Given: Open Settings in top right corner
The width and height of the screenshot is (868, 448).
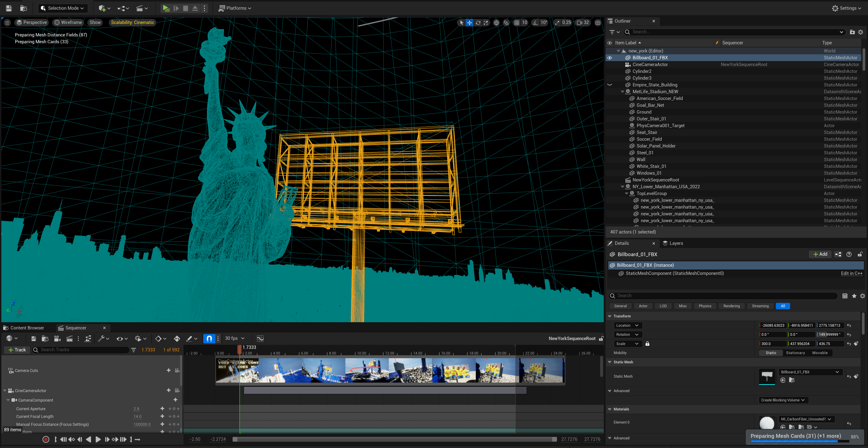Looking at the screenshot, I should (x=847, y=8).
